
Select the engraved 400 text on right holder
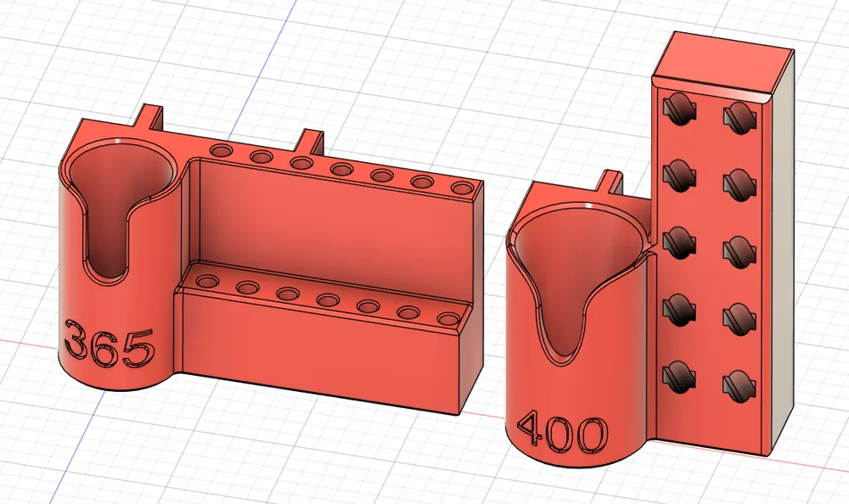[563, 432]
